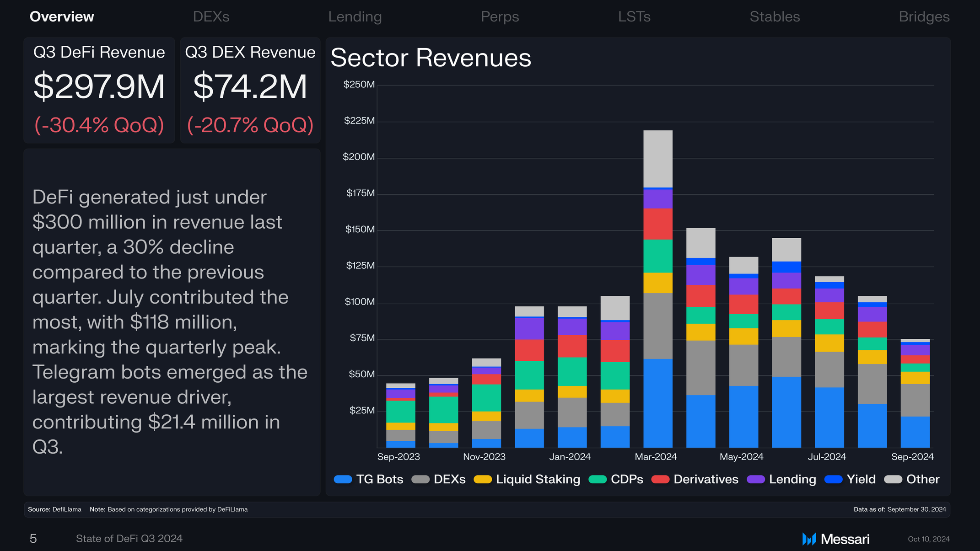Click the Sep-2024 stacked bar
This screenshot has width=980, height=551.
(915, 393)
